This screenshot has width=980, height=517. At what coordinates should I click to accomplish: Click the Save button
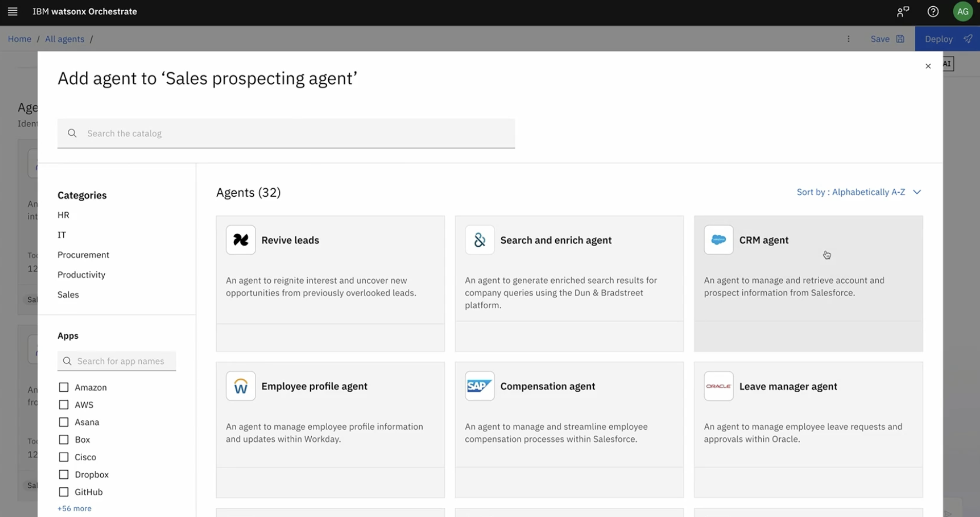click(x=887, y=39)
